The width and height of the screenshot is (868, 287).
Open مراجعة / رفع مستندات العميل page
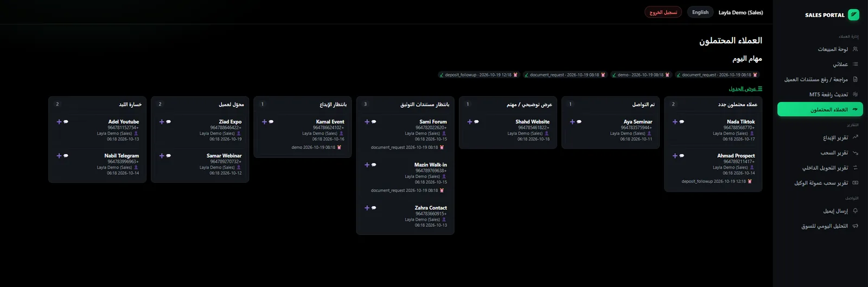coord(820,79)
